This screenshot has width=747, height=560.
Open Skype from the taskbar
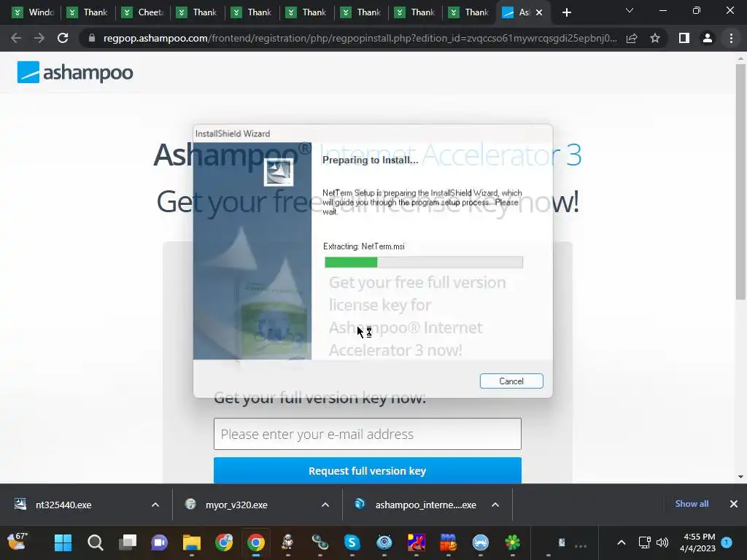pyautogui.click(x=352, y=542)
